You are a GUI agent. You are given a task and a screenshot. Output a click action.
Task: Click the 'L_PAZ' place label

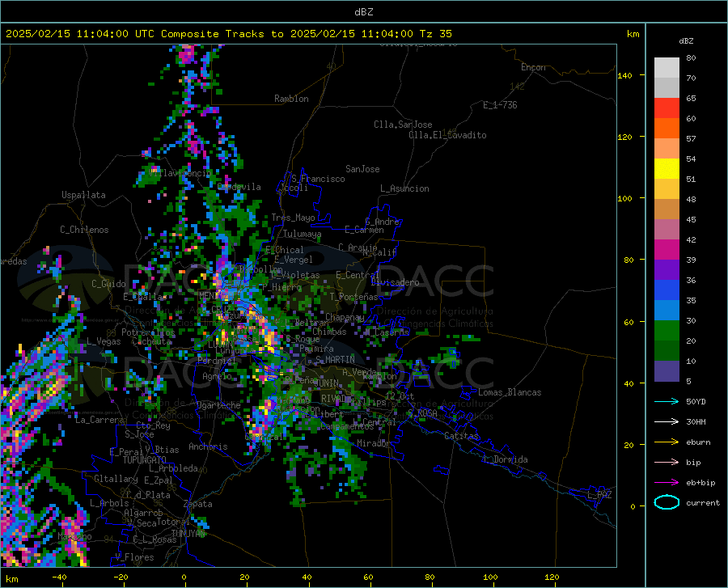(x=599, y=495)
